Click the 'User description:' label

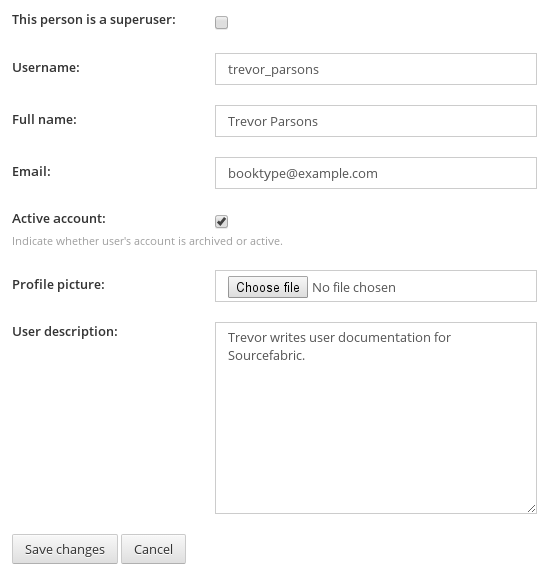[x=65, y=332]
